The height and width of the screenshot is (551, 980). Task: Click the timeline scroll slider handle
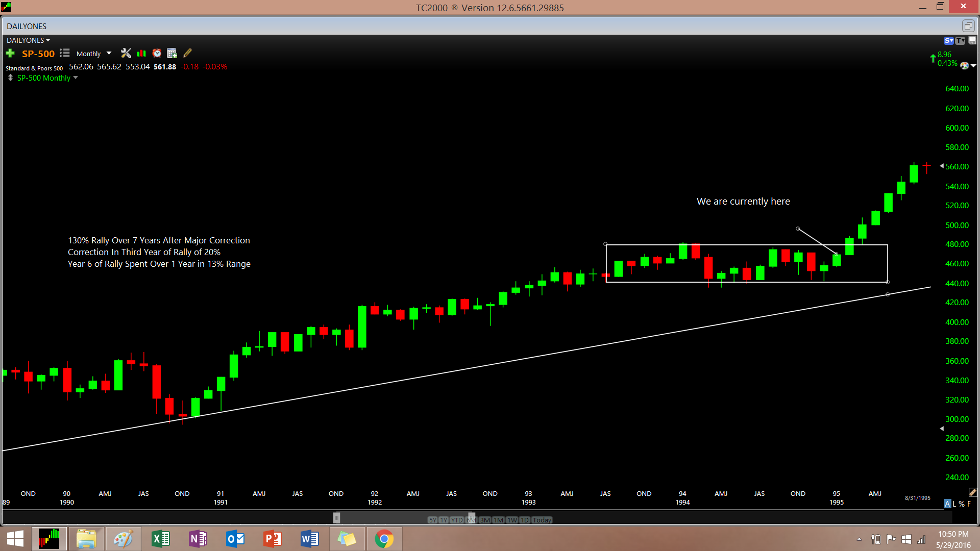point(336,518)
